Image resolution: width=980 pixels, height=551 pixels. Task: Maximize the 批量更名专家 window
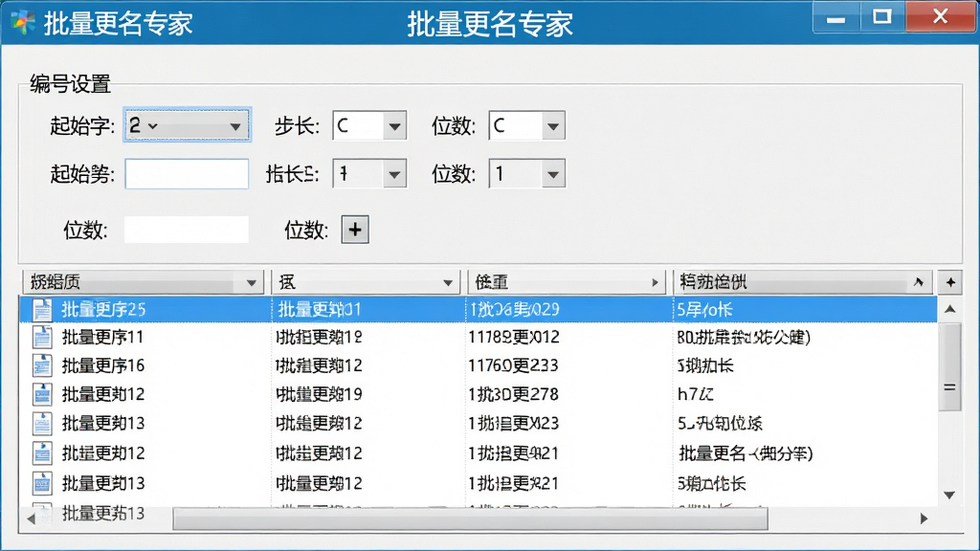(x=881, y=17)
